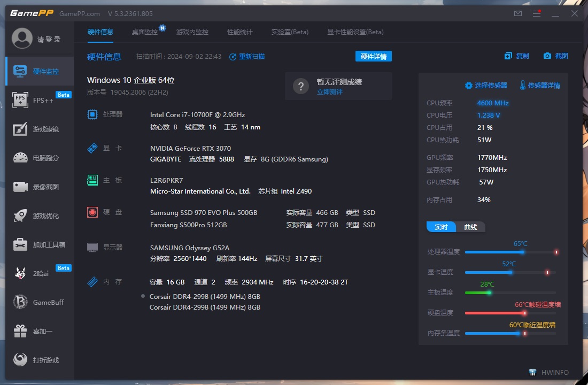Screen dimensions: 588x385
Task: Click the 处理器温度 temperature bar
Action: [510, 252]
